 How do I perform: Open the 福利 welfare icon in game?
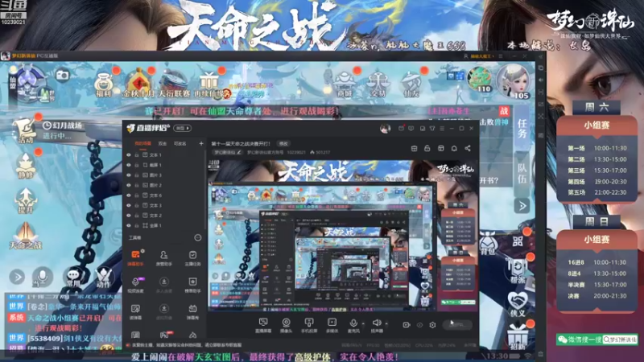104,84
